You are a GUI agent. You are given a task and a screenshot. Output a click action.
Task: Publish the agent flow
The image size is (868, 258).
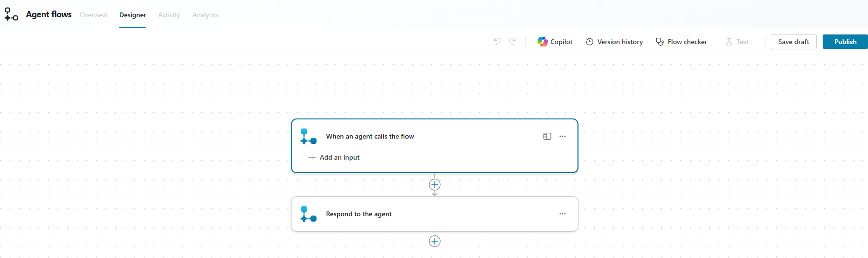(x=845, y=42)
